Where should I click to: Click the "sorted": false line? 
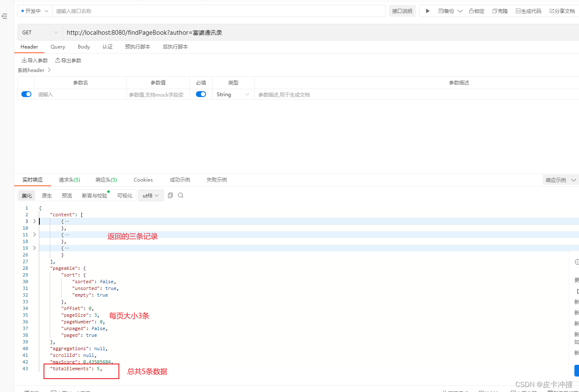click(94, 282)
